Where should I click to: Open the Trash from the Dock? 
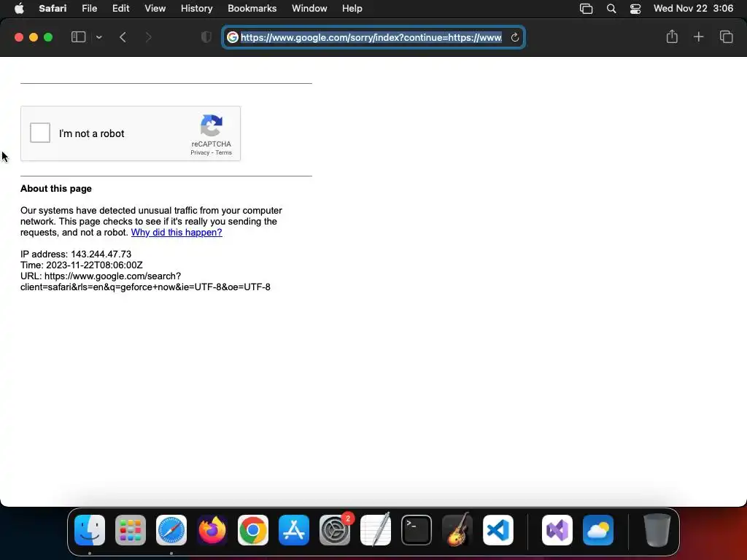click(657, 530)
